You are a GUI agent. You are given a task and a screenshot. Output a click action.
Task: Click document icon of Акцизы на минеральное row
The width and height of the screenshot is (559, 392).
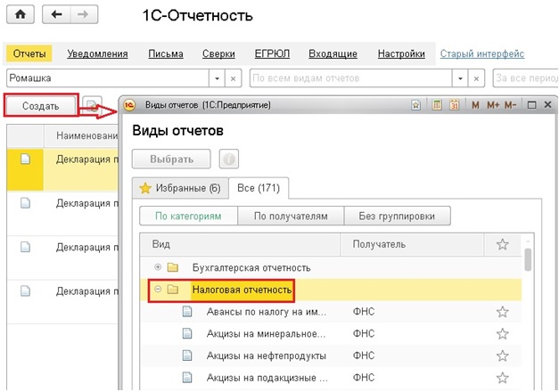[x=187, y=334]
